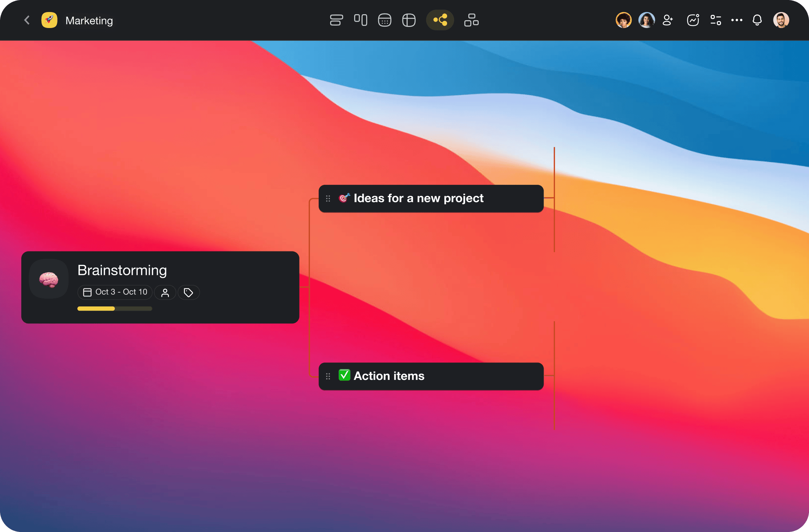The image size is (809, 532).
Task: Open the activity chart icon
Action: click(693, 20)
